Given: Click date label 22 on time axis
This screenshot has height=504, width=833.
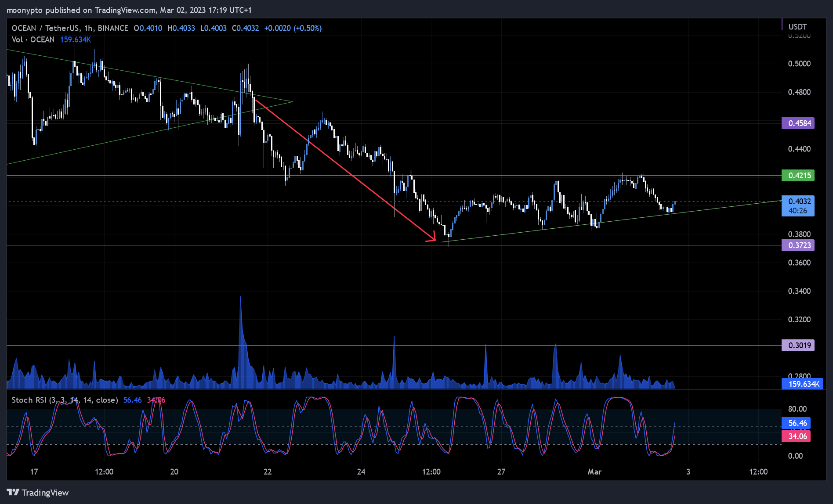Looking at the screenshot, I should pyautogui.click(x=268, y=472).
